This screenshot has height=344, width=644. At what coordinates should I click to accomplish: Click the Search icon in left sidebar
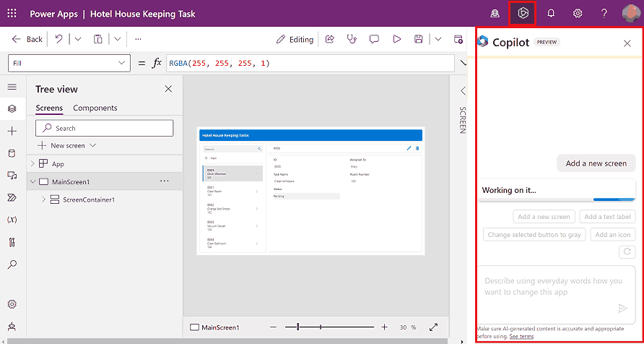(x=12, y=265)
